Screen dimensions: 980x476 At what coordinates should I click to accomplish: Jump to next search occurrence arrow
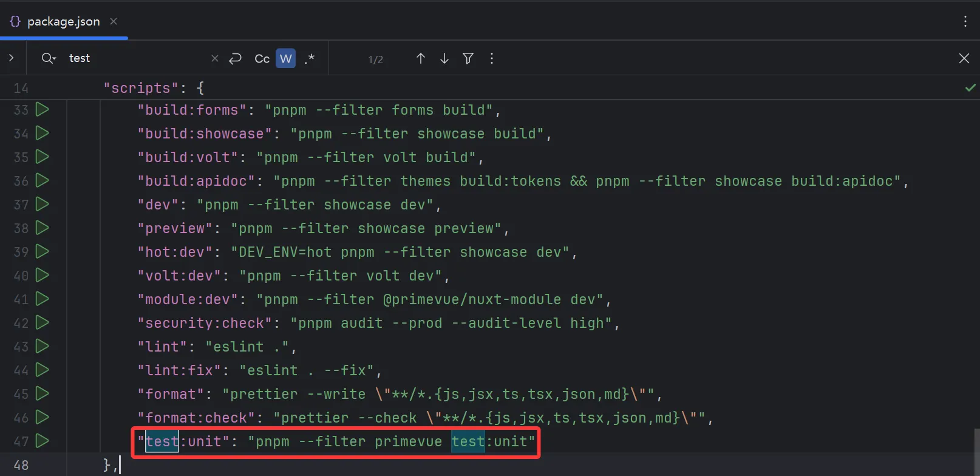(x=444, y=58)
